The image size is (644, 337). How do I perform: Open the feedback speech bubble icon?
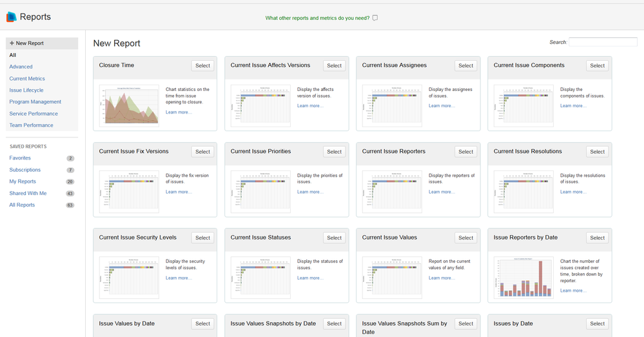point(375,17)
